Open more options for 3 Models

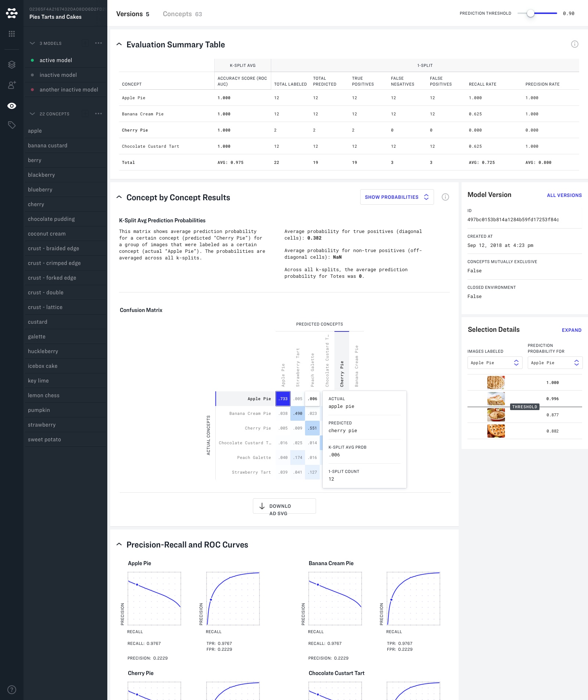pyautogui.click(x=98, y=43)
